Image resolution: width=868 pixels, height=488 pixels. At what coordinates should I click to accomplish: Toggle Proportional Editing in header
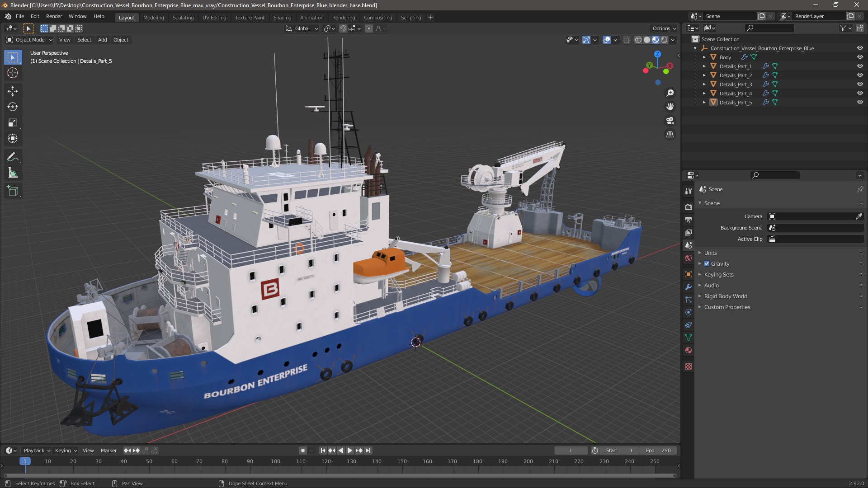tap(369, 28)
